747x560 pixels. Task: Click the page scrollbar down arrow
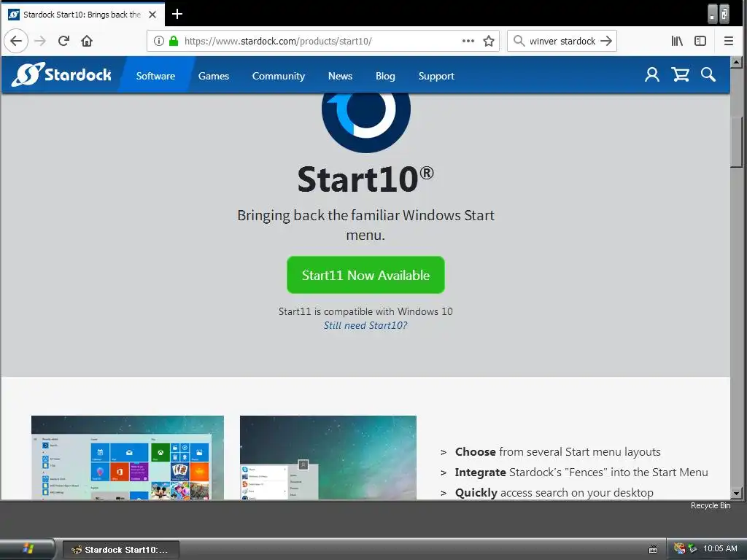737,494
